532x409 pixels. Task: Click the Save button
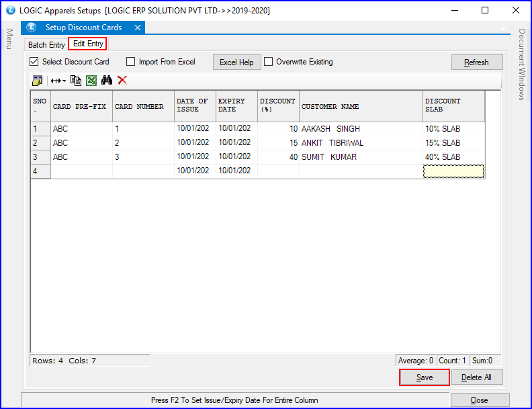[x=425, y=377]
